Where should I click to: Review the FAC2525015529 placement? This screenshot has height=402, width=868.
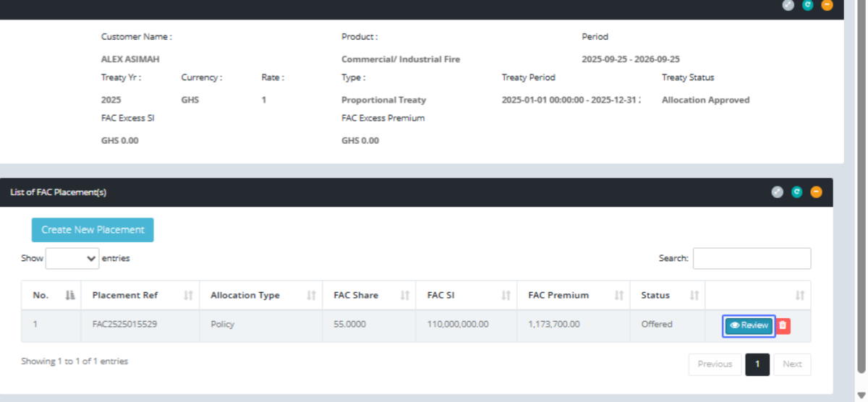[x=749, y=325]
